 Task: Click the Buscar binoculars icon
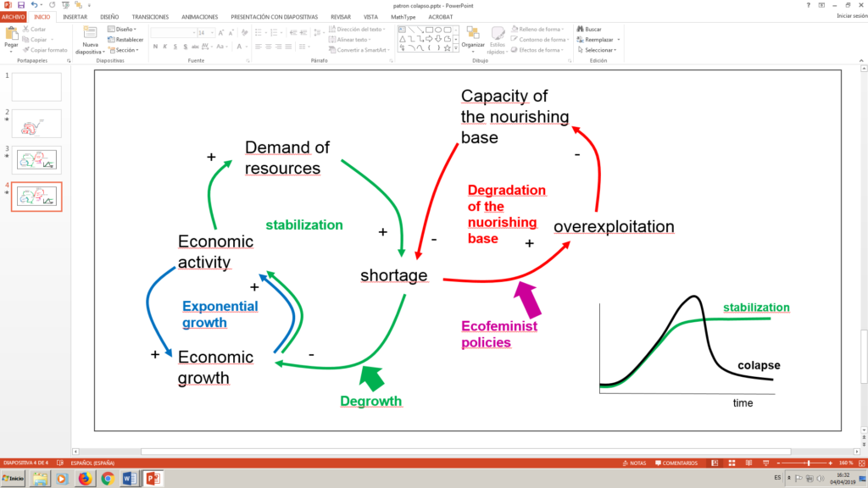click(x=581, y=29)
